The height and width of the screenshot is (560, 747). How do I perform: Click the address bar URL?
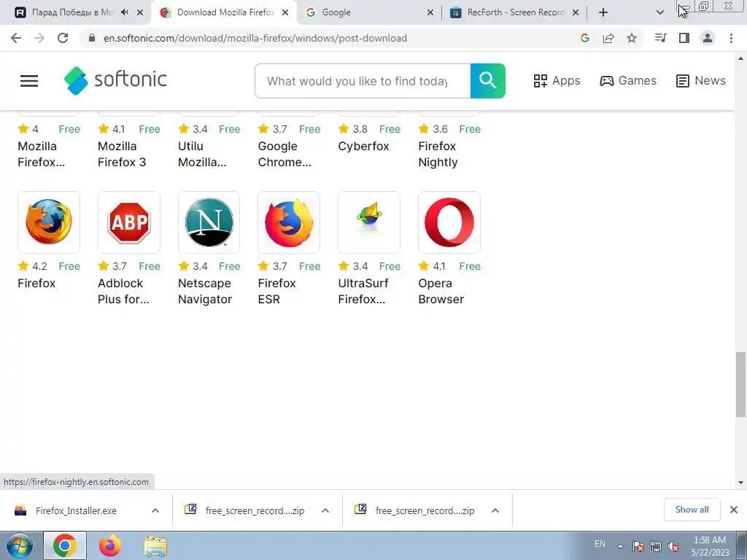point(255,38)
